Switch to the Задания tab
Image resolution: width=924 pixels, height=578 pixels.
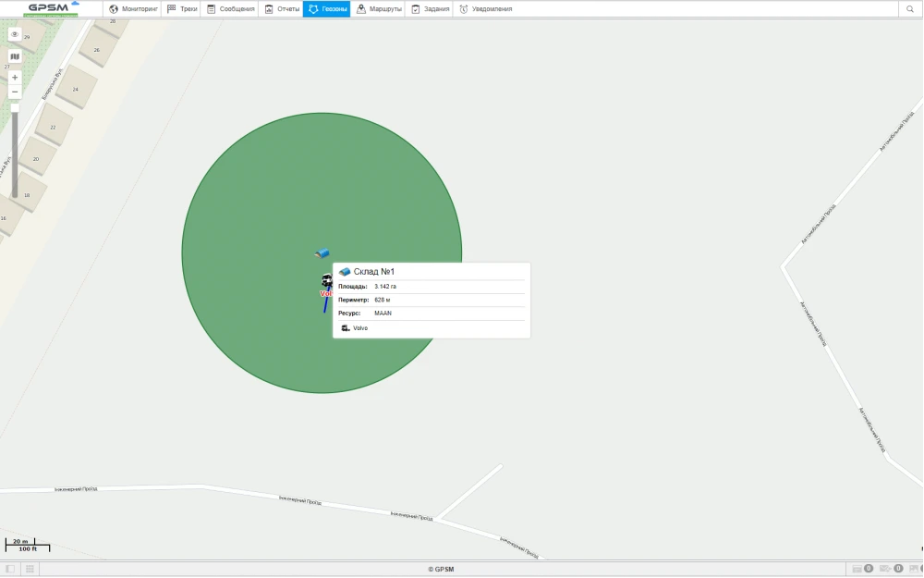click(431, 9)
